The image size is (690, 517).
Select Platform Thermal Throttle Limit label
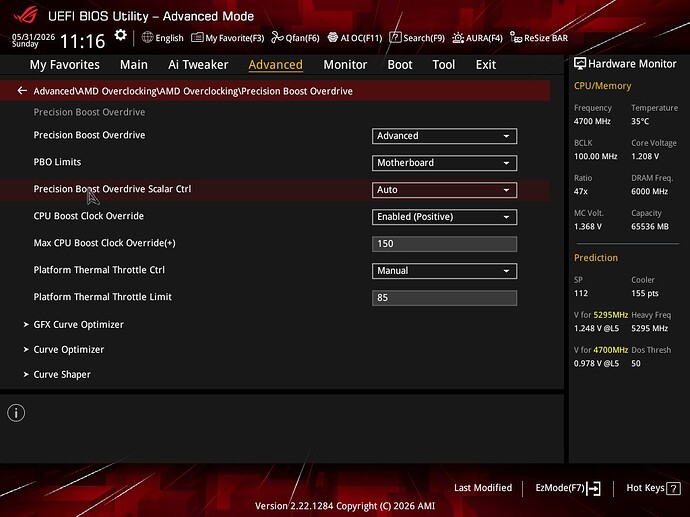103,297
